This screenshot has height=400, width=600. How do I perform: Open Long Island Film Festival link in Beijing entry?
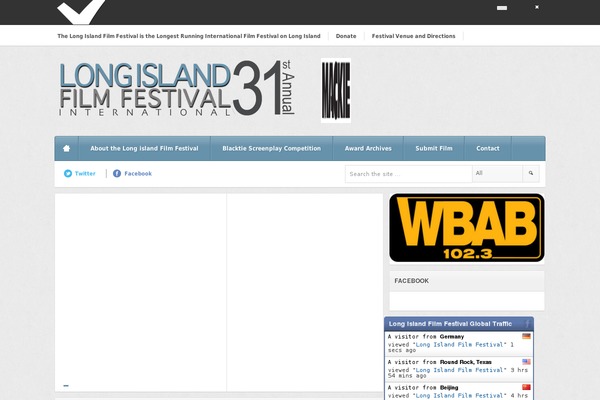click(460, 395)
